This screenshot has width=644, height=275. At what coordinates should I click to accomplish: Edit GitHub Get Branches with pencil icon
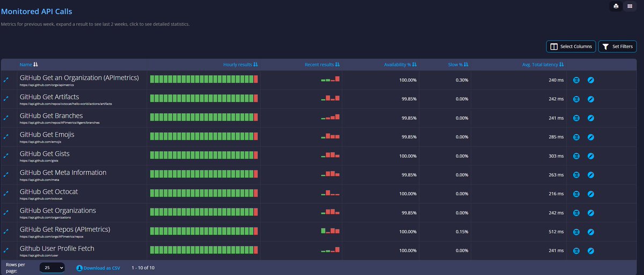click(591, 118)
